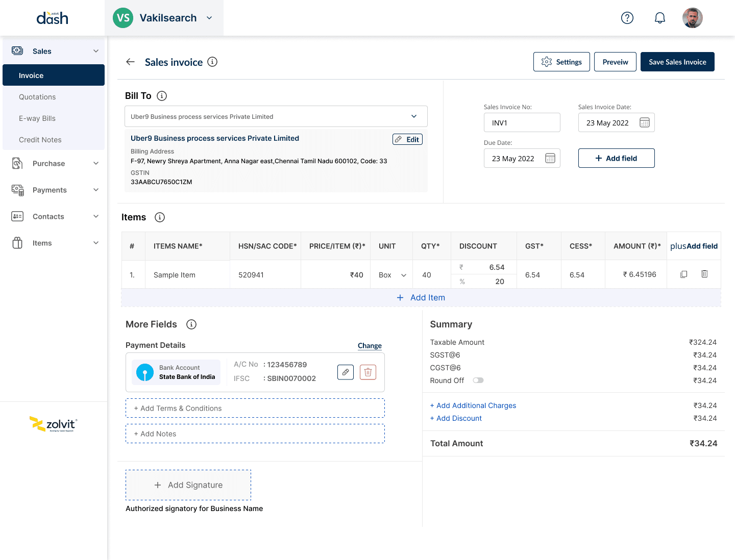
Task: Click the Purchase icon in the sidebar
Action: pos(17,163)
